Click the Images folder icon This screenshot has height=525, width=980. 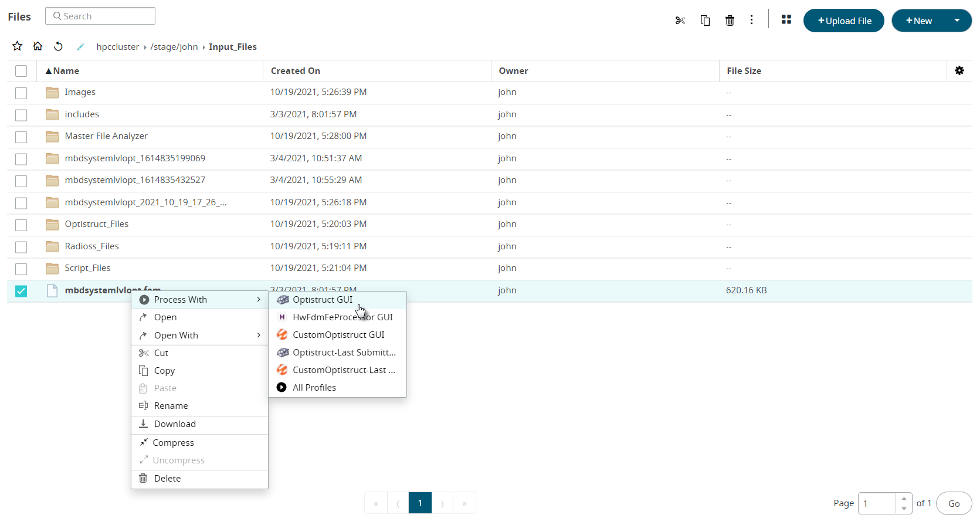52,92
